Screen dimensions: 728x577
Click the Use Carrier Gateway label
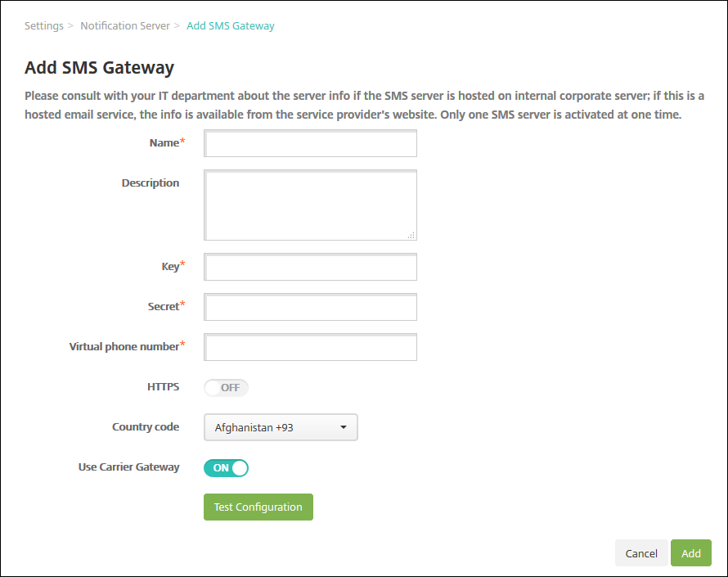[128, 467]
